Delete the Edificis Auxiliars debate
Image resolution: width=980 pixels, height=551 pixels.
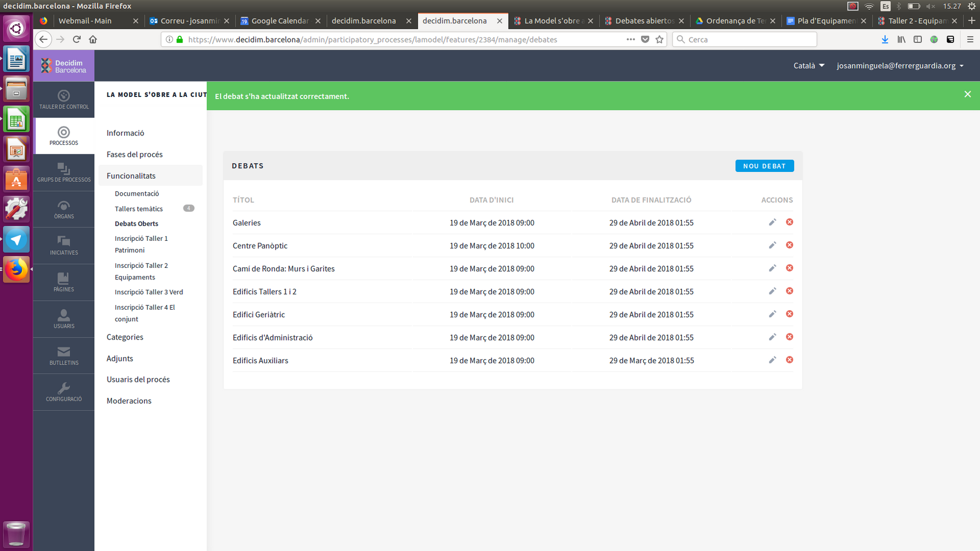(789, 360)
